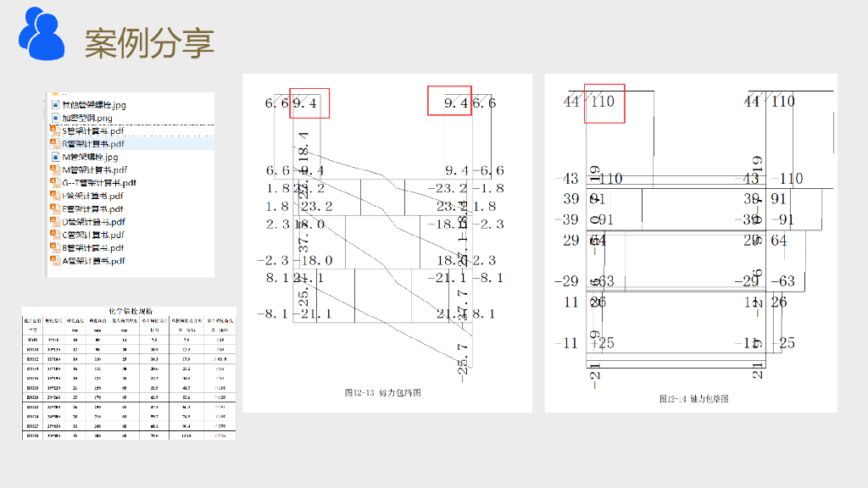Screen dimensions: 868x488
Task: Click the PDF icon of E管架计算书.pdf
Action: (55, 208)
